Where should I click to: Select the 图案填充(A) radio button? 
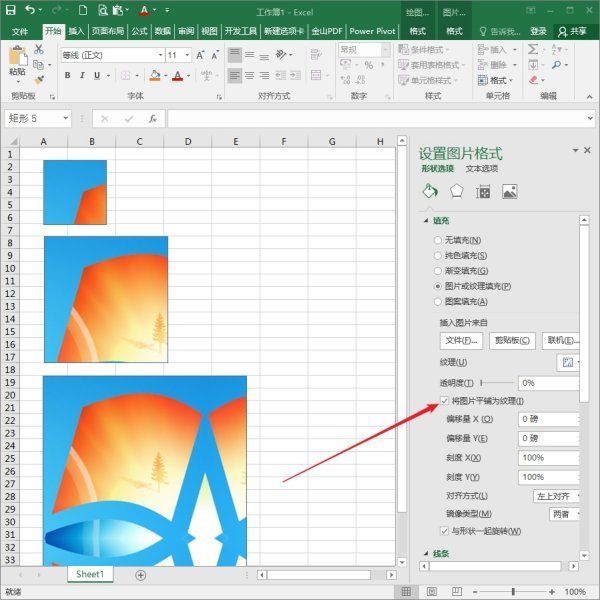coord(438,302)
